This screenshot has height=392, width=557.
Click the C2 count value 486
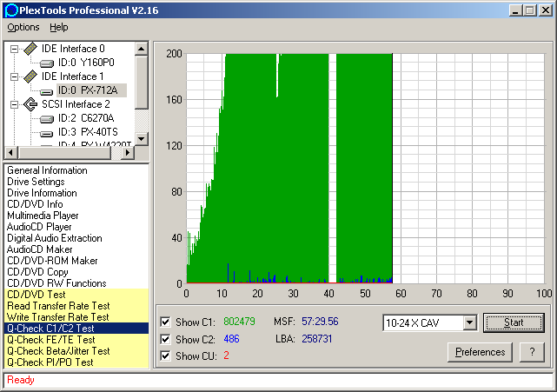[231, 339]
